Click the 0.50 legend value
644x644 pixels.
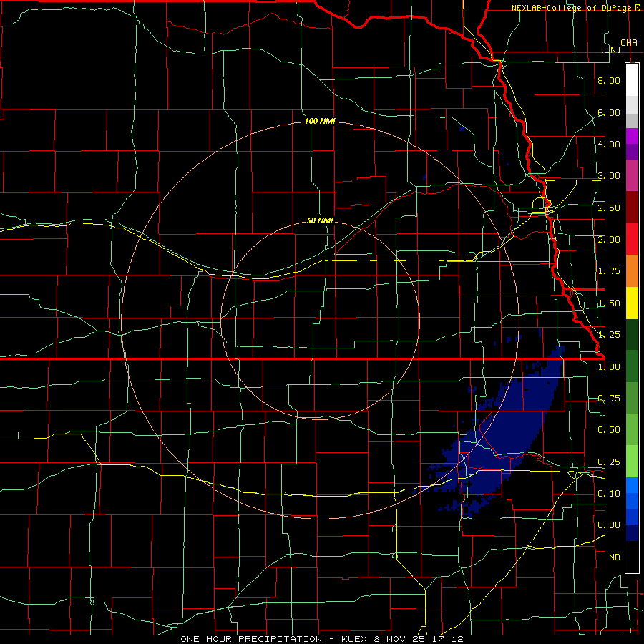point(609,430)
